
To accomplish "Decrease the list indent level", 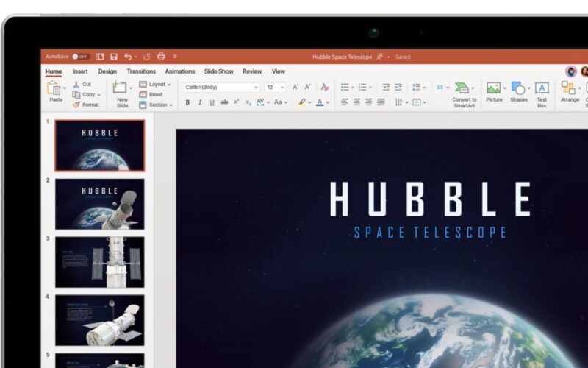I will pyautogui.click(x=386, y=87).
